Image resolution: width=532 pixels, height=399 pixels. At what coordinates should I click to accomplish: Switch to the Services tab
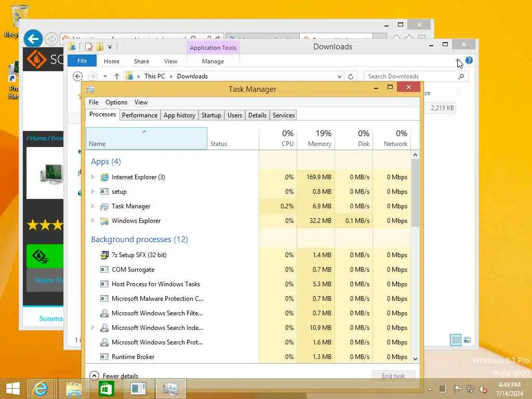[x=284, y=115]
